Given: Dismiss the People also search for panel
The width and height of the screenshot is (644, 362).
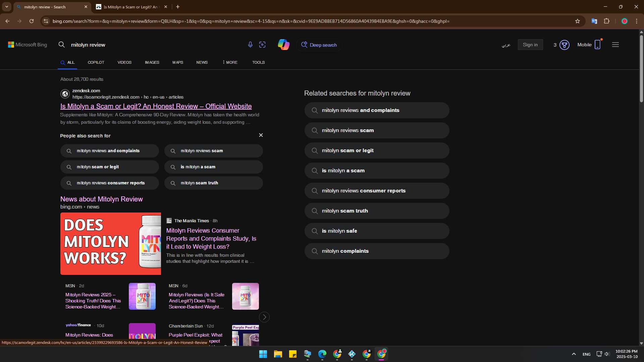Looking at the screenshot, I should (x=261, y=135).
